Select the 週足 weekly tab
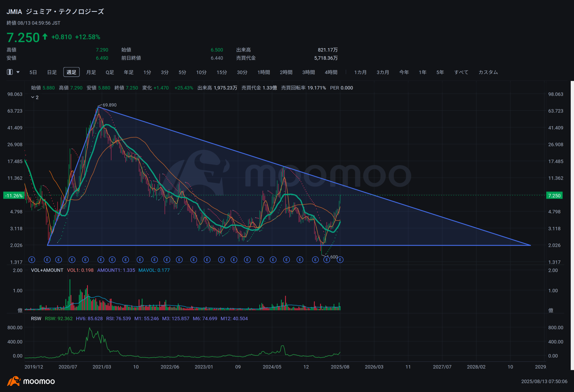The image size is (574, 392). click(71, 72)
